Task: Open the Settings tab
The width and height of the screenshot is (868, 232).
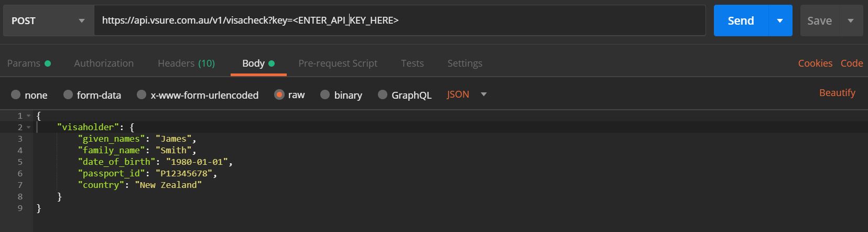Action: pos(464,64)
